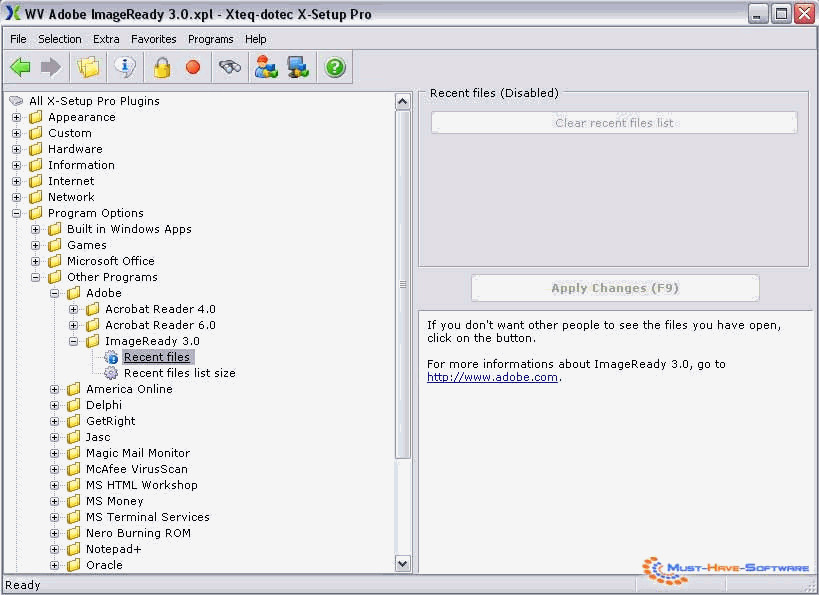Open the Favorites menu
The height and width of the screenshot is (595, 819).
click(154, 39)
